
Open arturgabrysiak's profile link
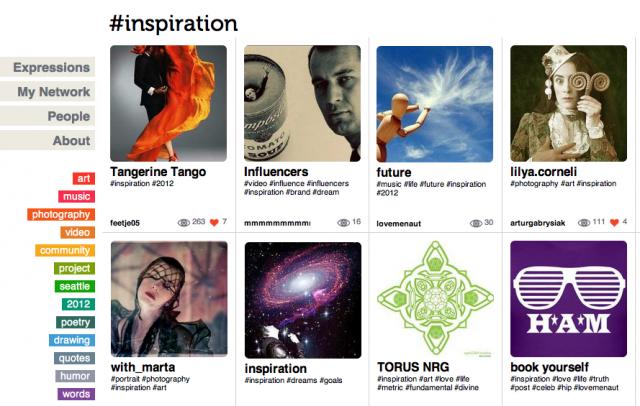coord(538,223)
